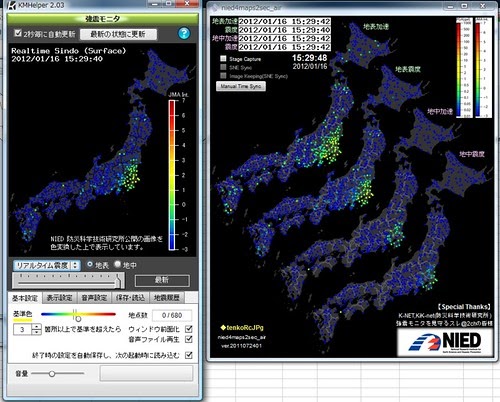Click the NIED logo image
The width and height of the screenshot is (500, 402).
(445, 342)
